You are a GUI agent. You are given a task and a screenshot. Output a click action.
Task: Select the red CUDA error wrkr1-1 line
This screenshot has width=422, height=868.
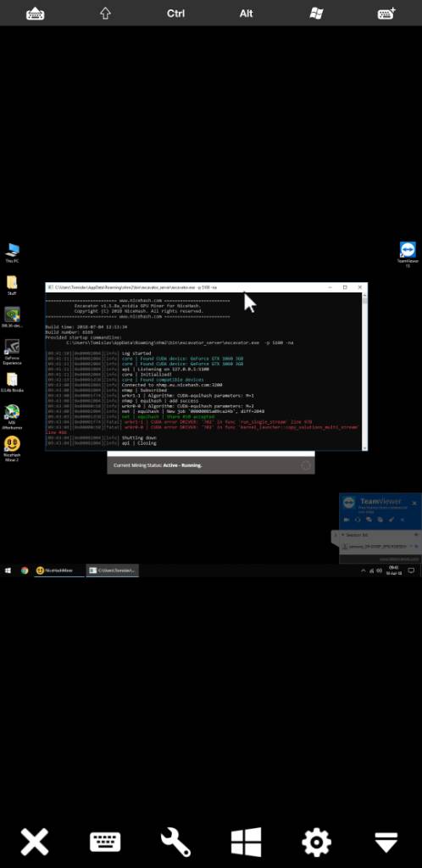coord(179,422)
